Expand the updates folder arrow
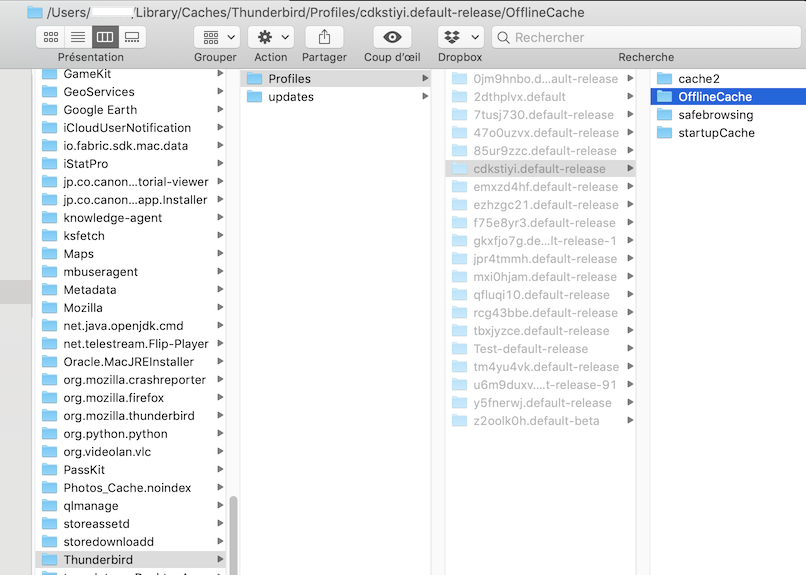The width and height of the screenshot is (806, 575). point(425,96)
